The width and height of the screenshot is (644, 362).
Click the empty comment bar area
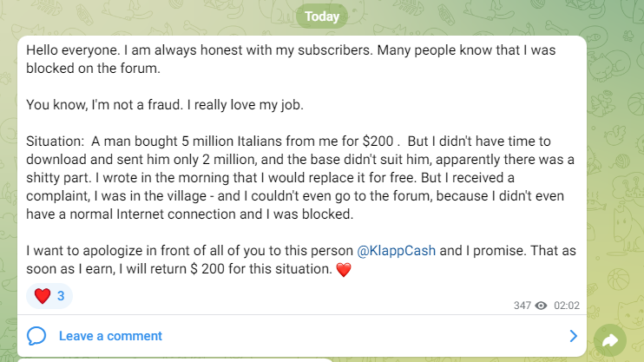click(x=347, y=336)
